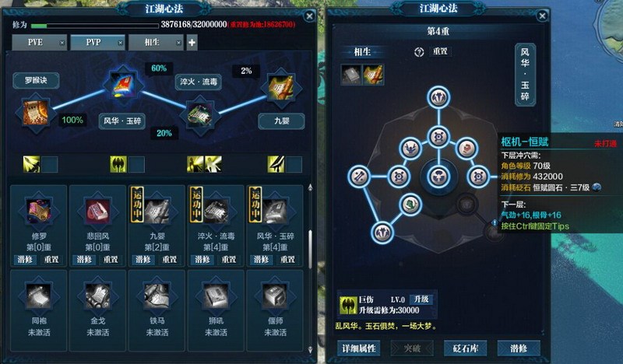Screen dimensions: 623x364
Task: Click the top acupoint node of diagram
Action: coord(438,97)
